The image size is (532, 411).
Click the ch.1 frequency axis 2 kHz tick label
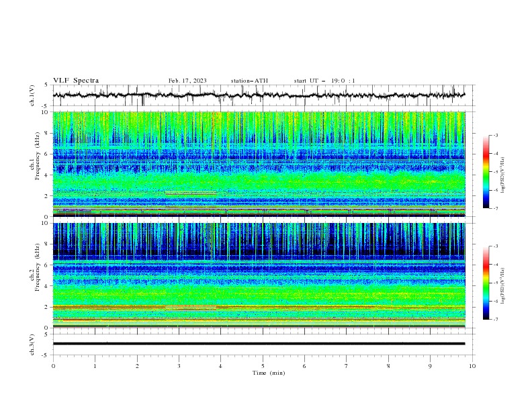point(48,196)
